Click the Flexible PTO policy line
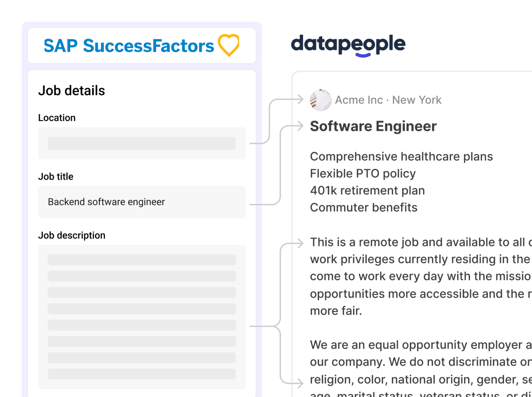This screenshot has height=397, width=532. 363,174
